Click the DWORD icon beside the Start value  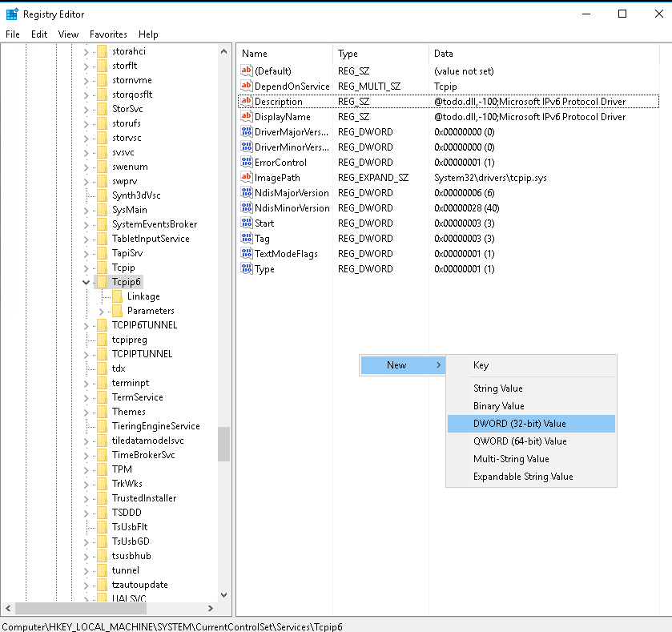tap(247, 223)
